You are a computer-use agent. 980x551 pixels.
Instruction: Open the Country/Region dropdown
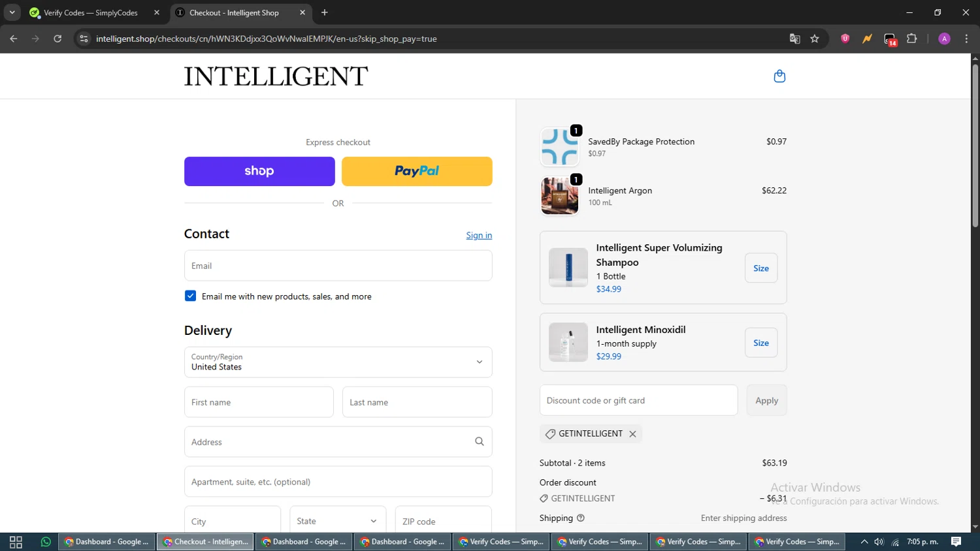point(338,362)
